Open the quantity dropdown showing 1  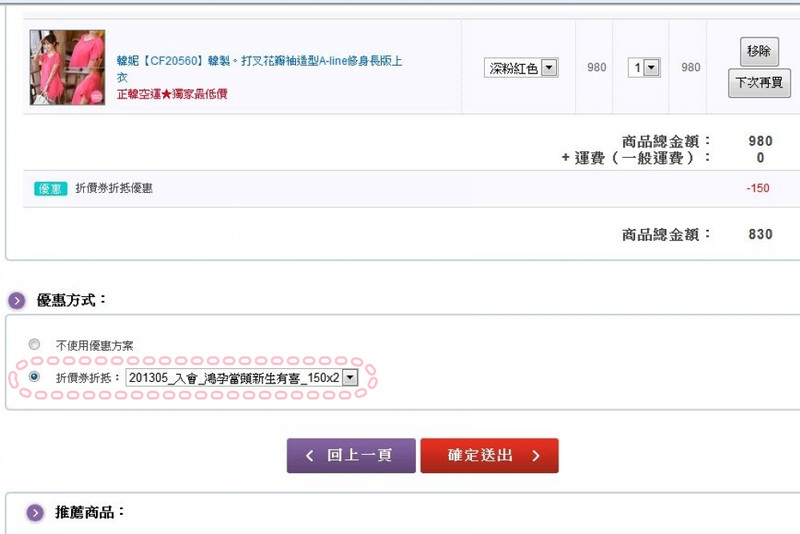644,68
